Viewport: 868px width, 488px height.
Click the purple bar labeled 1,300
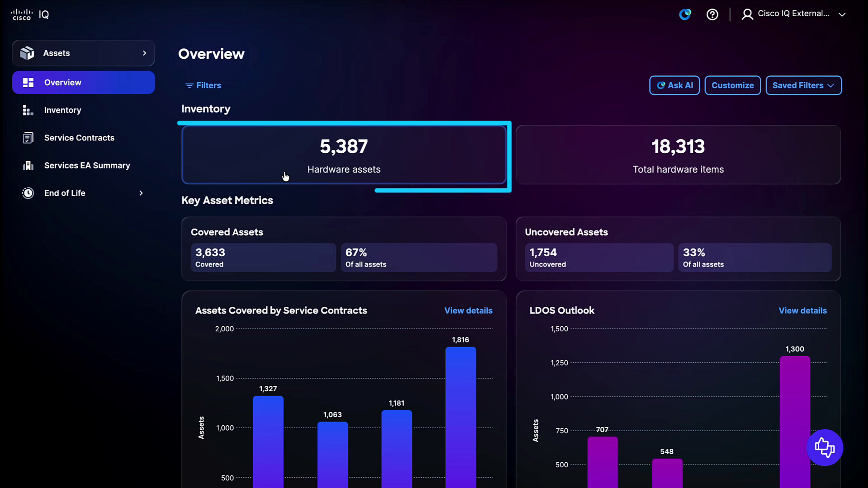click(x=795, y=422)
